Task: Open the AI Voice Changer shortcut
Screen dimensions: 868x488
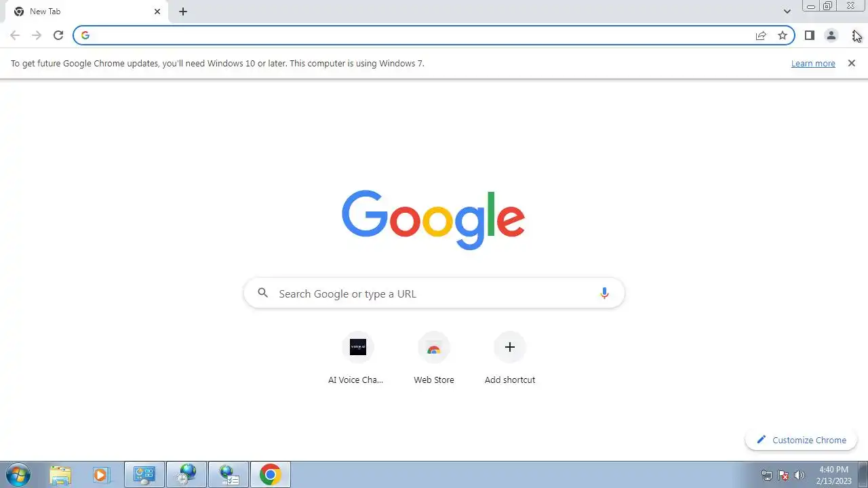Action: (357, 359)
